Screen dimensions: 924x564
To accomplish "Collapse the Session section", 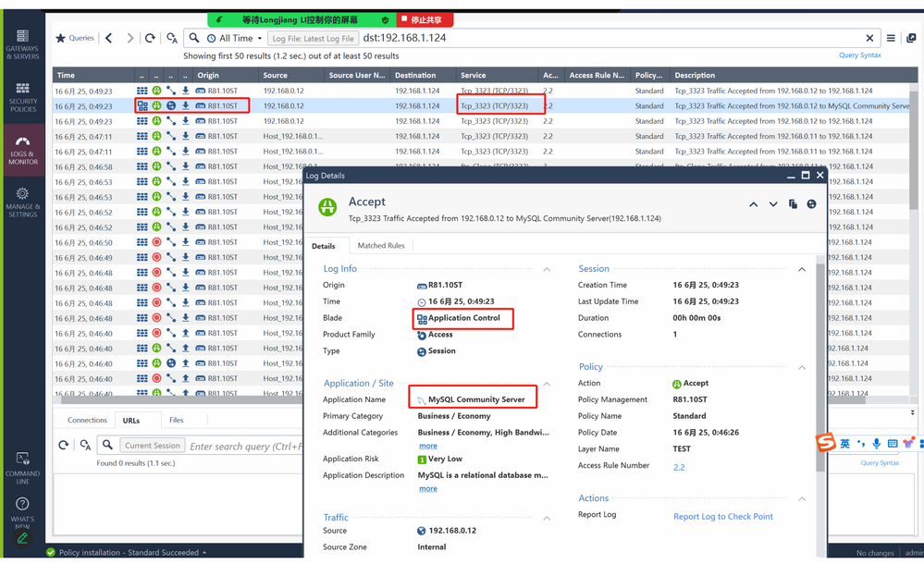I will tap(802, 269).
